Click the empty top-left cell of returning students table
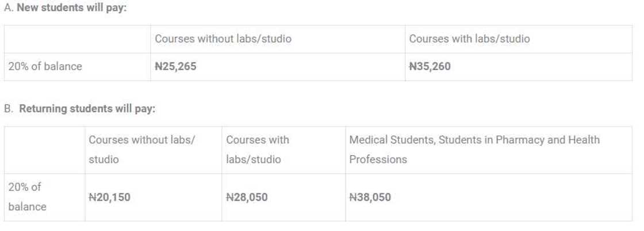The image size is (644, 231). pyautogui.click(x=44, y=149)
